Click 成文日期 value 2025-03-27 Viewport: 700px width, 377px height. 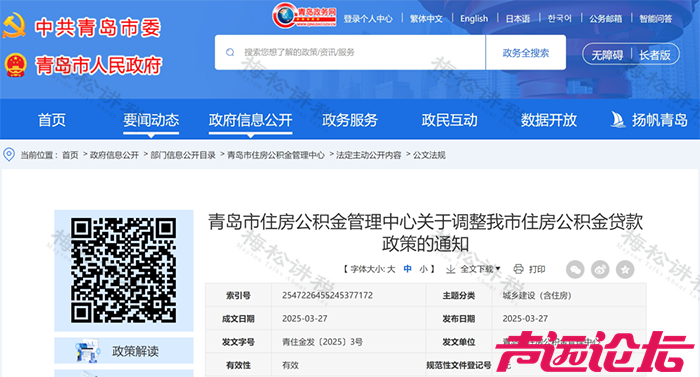[304, 318]
